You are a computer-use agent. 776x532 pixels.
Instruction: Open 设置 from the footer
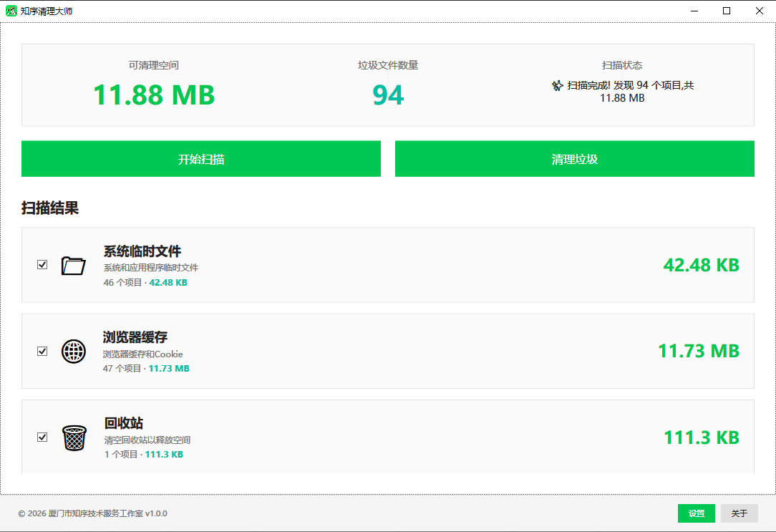point(697,513)
